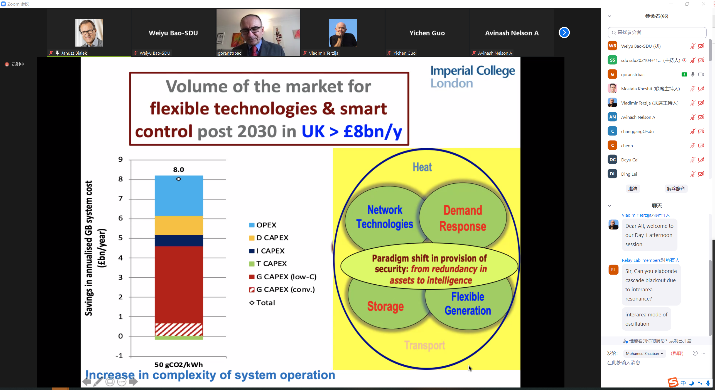Collapse the chat panel chevron
Image resolution: width=715 pixels, height=390 pixels.
[610, 206]
